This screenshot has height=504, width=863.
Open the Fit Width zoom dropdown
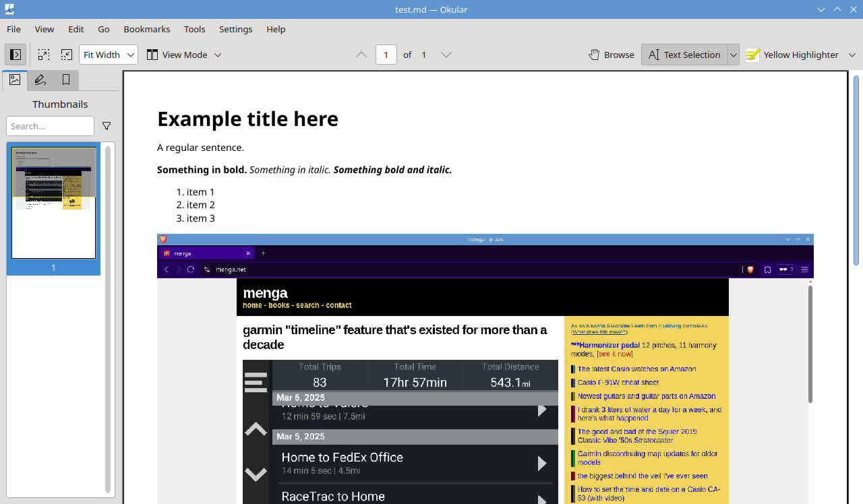(109, 55)
